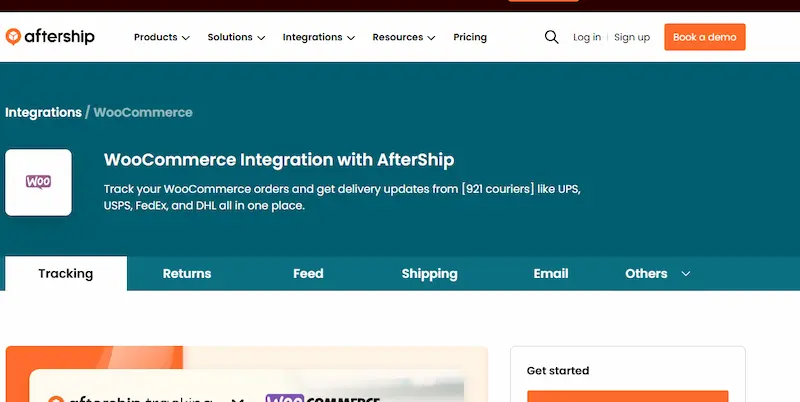Expand the Products menu
This screenshot has width=800, height=402.
[x=161, y=37]
